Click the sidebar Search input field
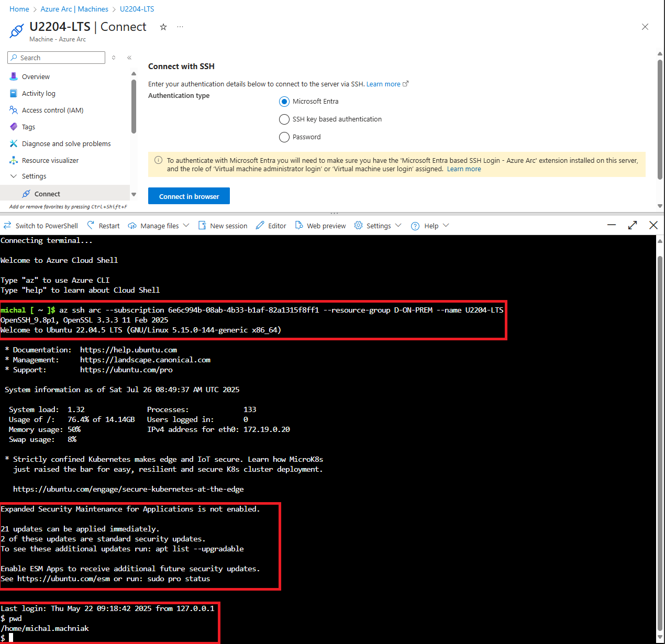The width and height of the screenshot is (665, 644). 57,58
